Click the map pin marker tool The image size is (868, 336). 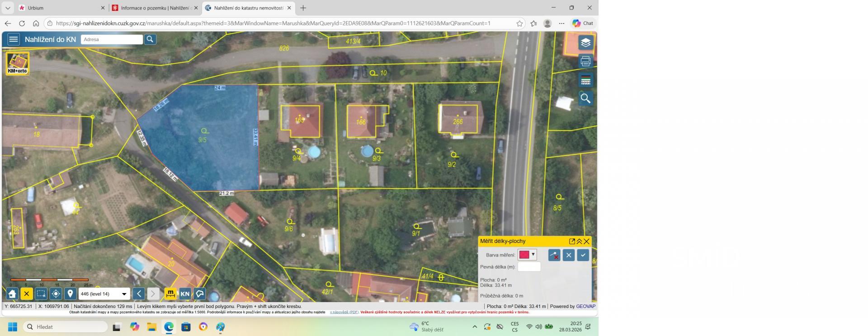(70, 294)
